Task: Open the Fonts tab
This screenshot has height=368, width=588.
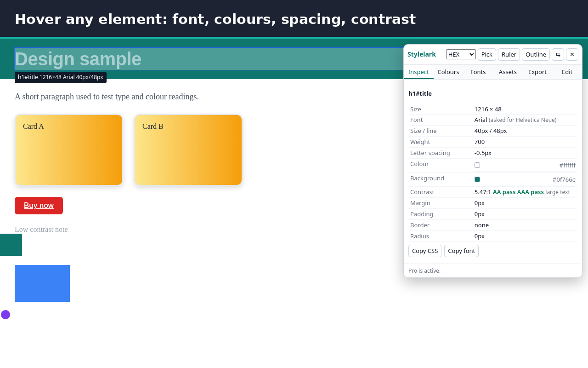Action: (478, 72)
